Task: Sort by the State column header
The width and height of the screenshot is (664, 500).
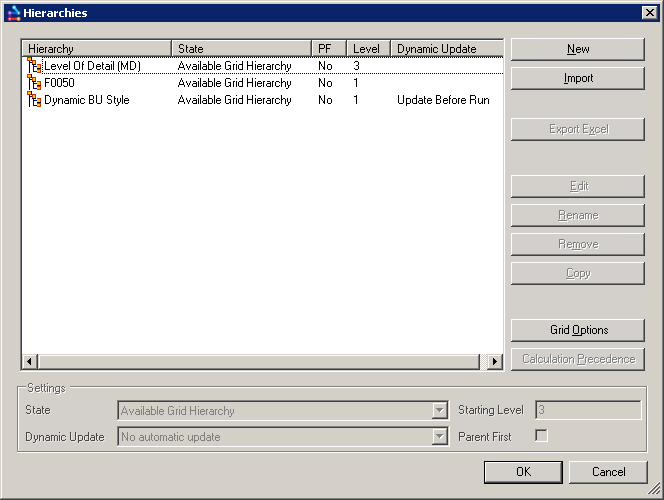Action: pyautogui.click(x=242, y=49)
